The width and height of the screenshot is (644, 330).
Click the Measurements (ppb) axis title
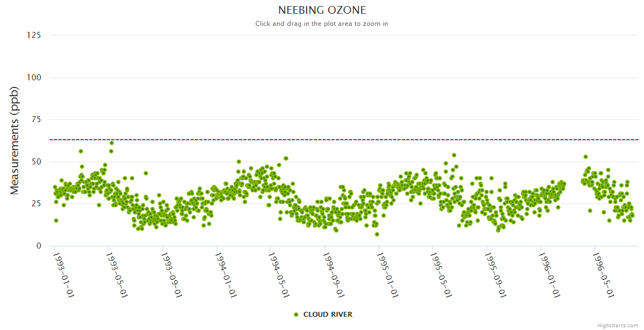15,140
